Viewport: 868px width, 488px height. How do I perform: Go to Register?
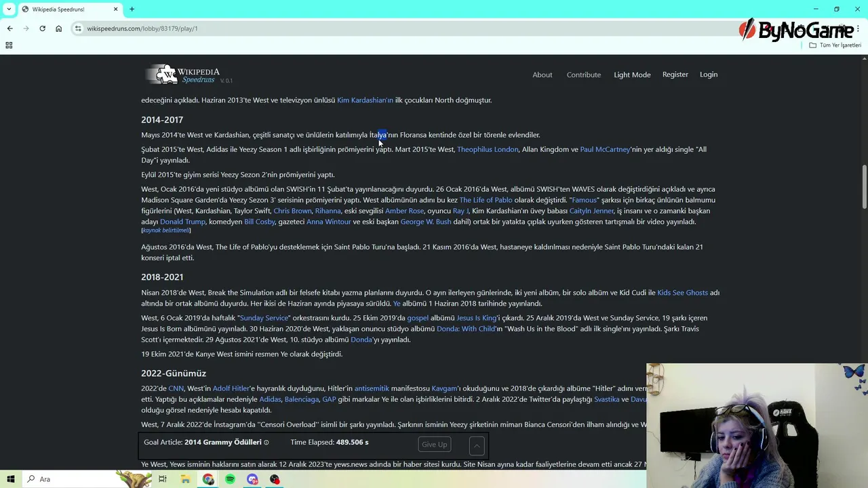[x=675, y=75]
